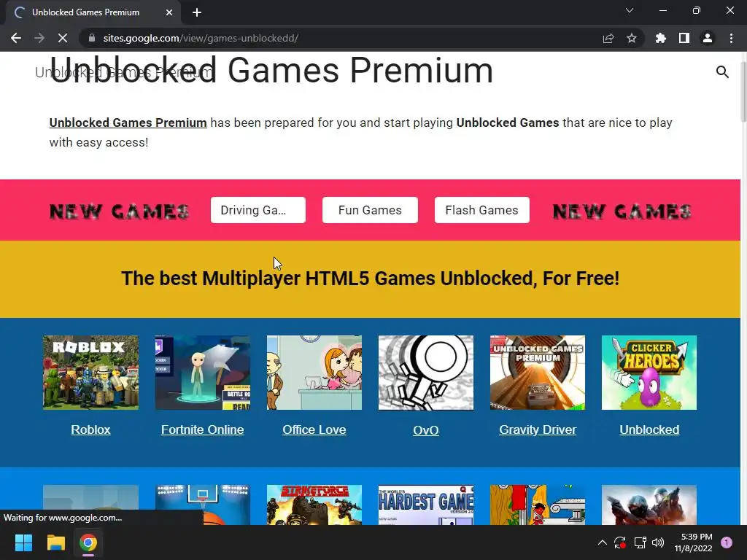Show hidden system tray icons
Screen dimensions: 747x560
pos(602,542)
